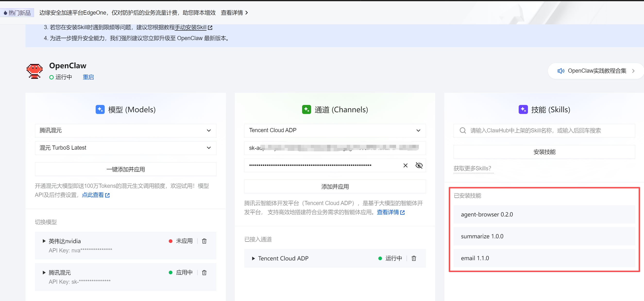
Task: Click 添加并应用 channel button
Action: [335, 186]
